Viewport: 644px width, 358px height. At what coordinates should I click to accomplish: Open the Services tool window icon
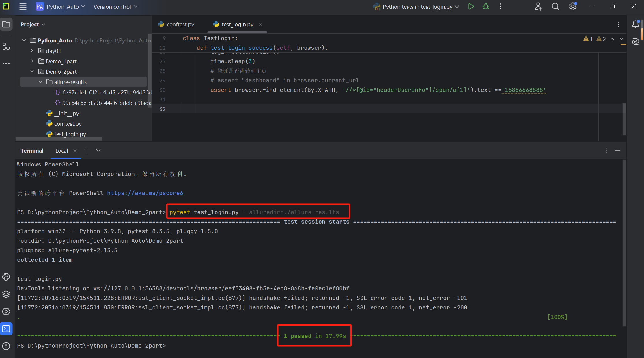coord(6,311)
